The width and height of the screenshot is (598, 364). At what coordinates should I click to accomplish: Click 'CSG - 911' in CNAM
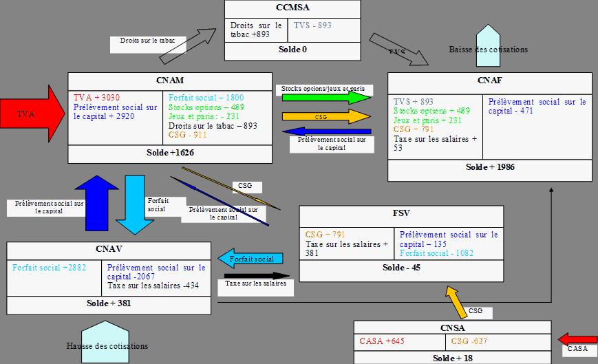[187, 135]
